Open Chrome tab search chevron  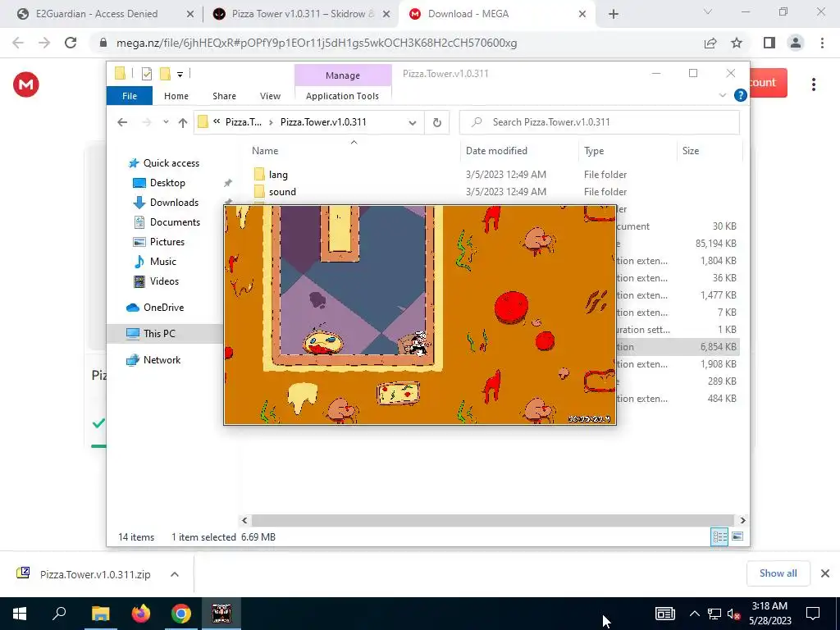pyautogui.click(x=708, y=11)
